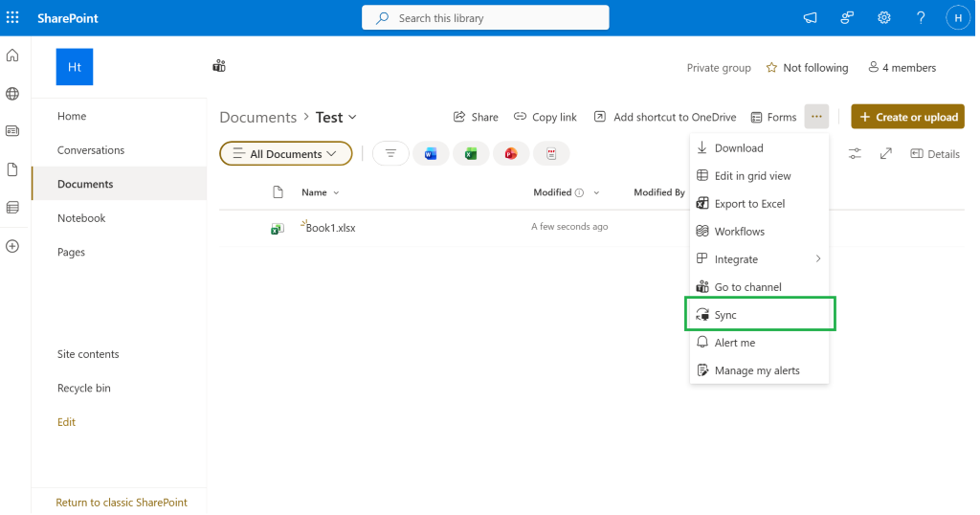Screen dimensions: 980x515
Task: Click the SharePoint title in header
Action: point(68,18)
